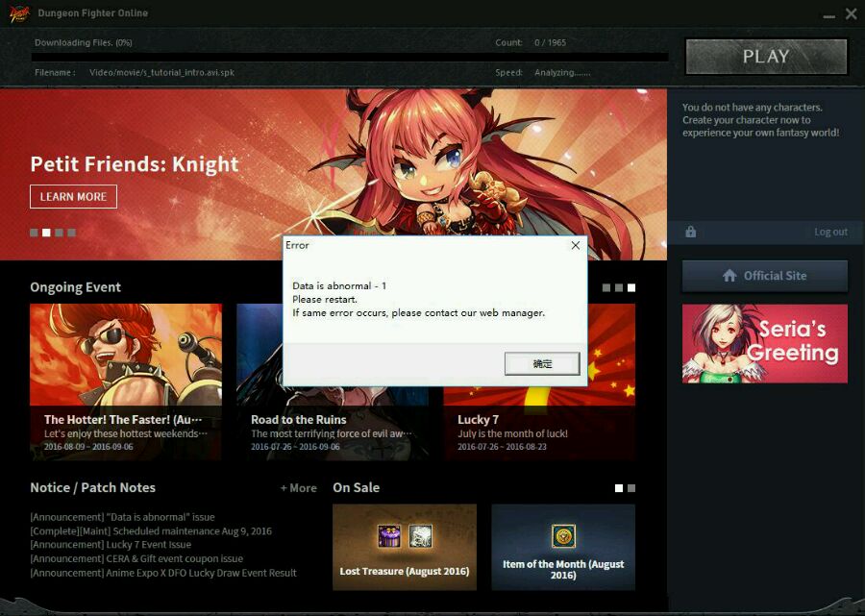Open the Item of the Month (August 2016) card

point(563,547)
